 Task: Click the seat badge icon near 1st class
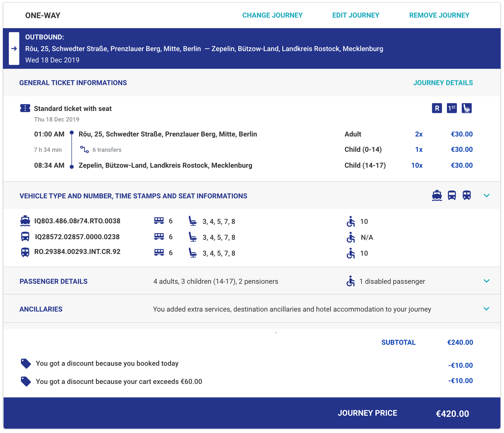(467, 108)
